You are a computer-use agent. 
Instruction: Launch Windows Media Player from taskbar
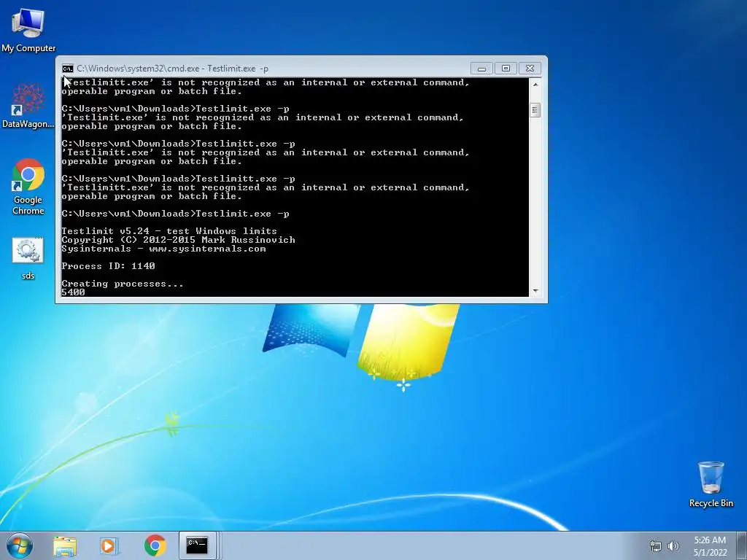[x=109, y=546]
